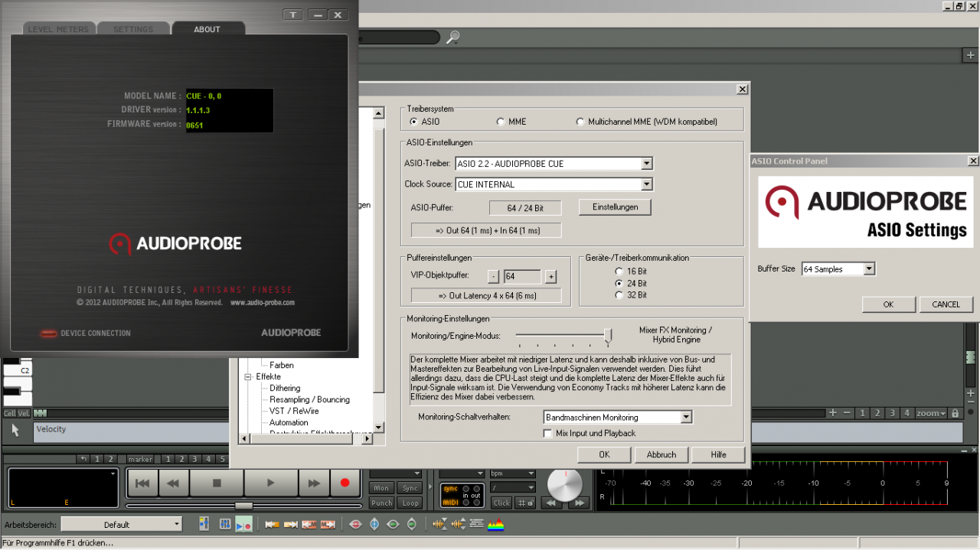
Task: Click the pin 'T' button in Audioprobe panel
Action: [x=293, y=15]
